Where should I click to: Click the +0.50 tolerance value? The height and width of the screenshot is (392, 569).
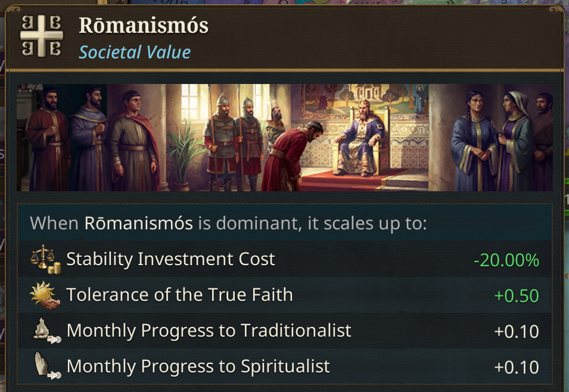point(516,295)
